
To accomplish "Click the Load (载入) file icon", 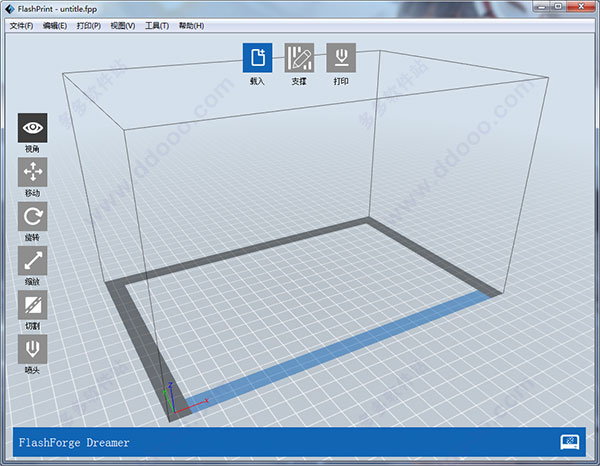I will click(x=258, y=58).
